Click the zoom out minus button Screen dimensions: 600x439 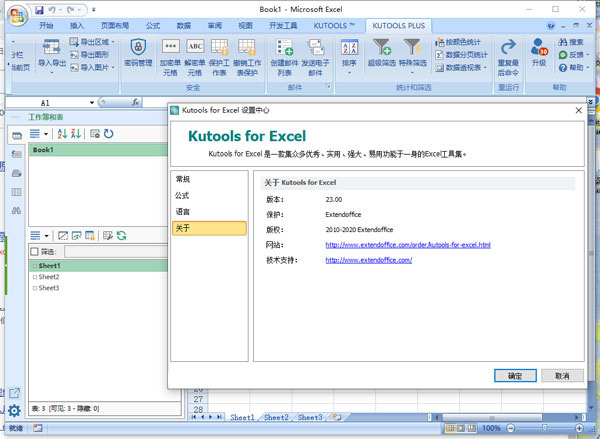tap(511, 428)
